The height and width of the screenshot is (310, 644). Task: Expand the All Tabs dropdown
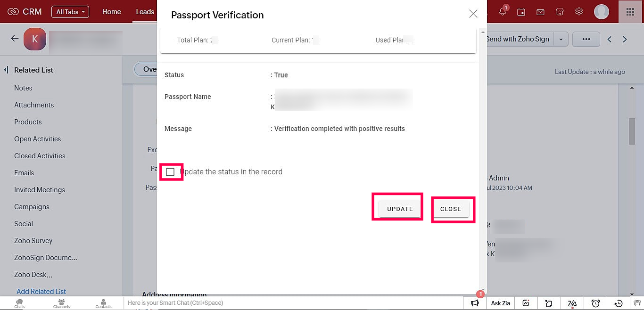tap(70, 12)
